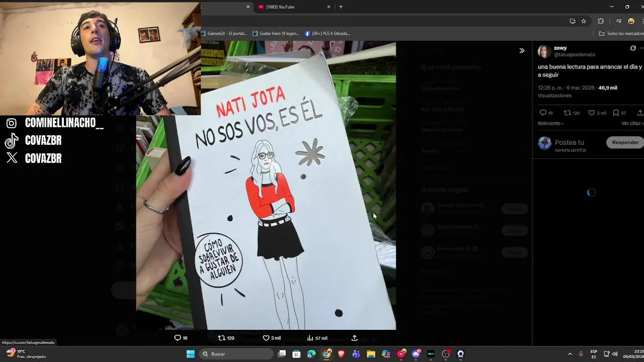This screenshot has height=362, width=644.
Task: Click the microphone tray icon
Action: coord(581,354)
